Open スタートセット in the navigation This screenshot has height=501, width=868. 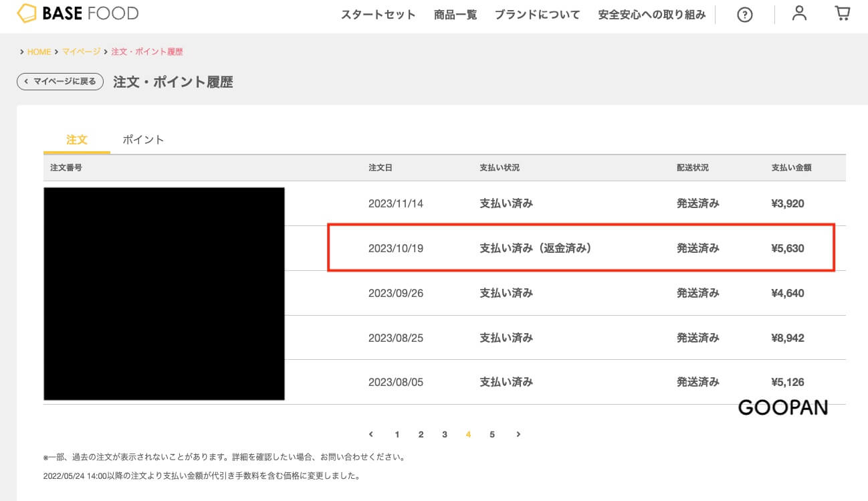[378, 15]
